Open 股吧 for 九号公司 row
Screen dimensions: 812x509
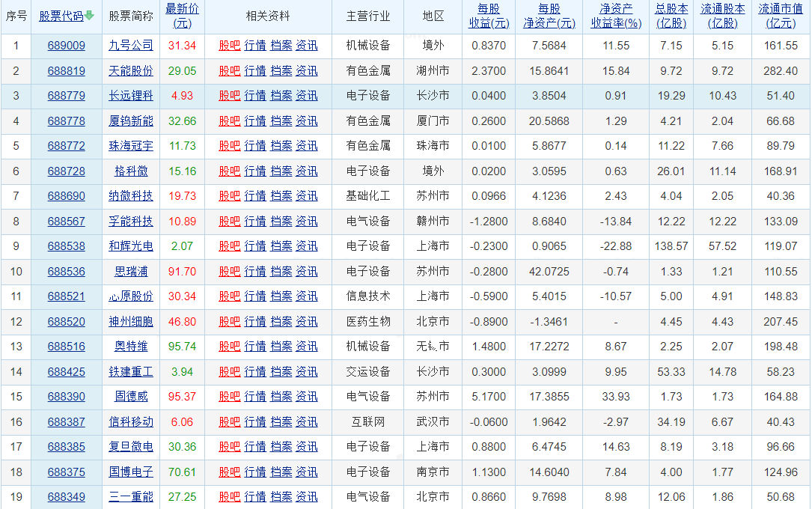pyautogui.click(x=230, y=46)
